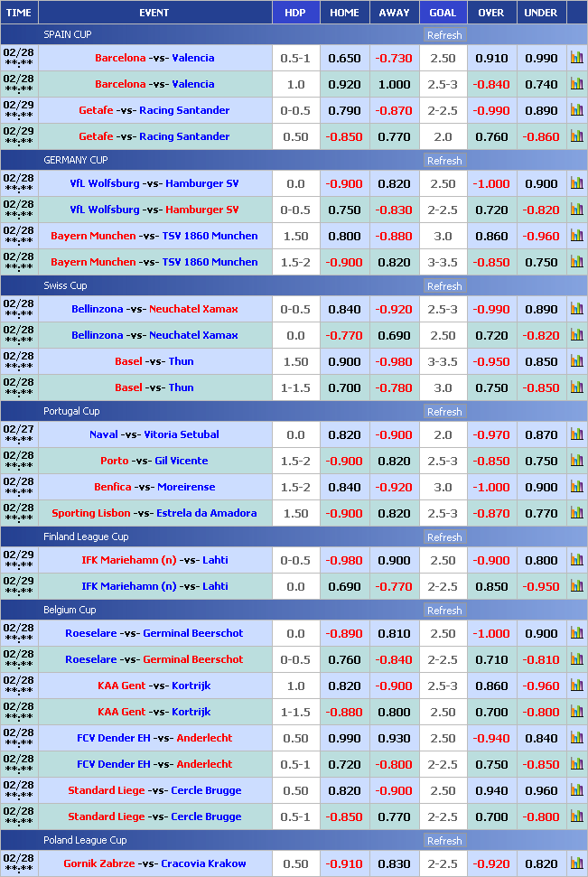Open stats chart icon for Porto vs Gil Vicente
This screenshot has height=877, width=588.
coord(576,461)
